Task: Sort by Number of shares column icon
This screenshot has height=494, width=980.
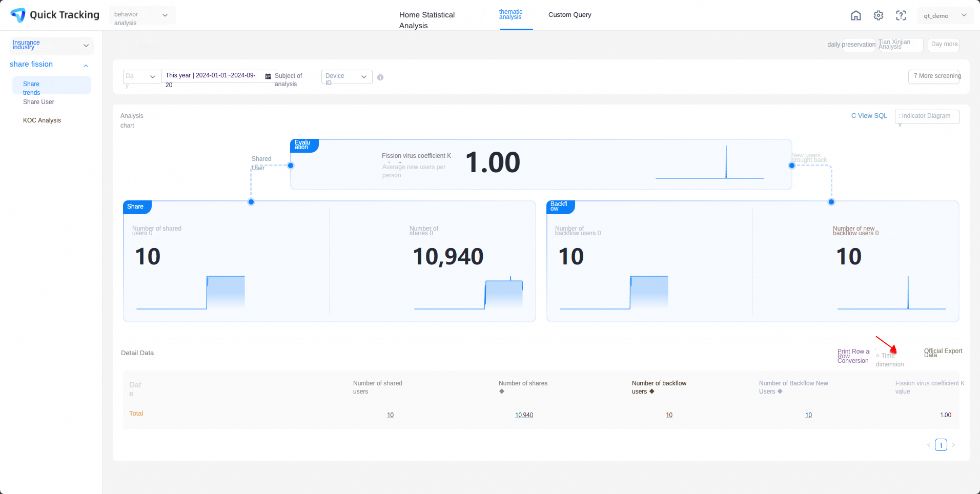Action: coord(502,392)
